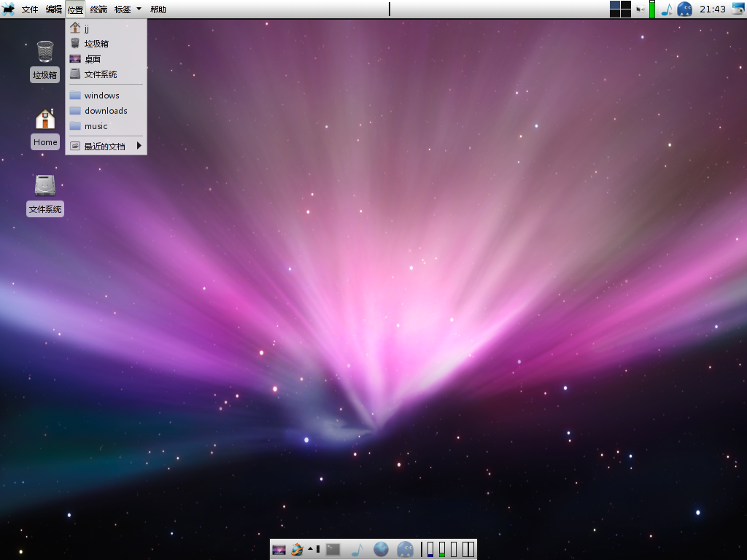Select the jj home folder entry

pos(106,28)
